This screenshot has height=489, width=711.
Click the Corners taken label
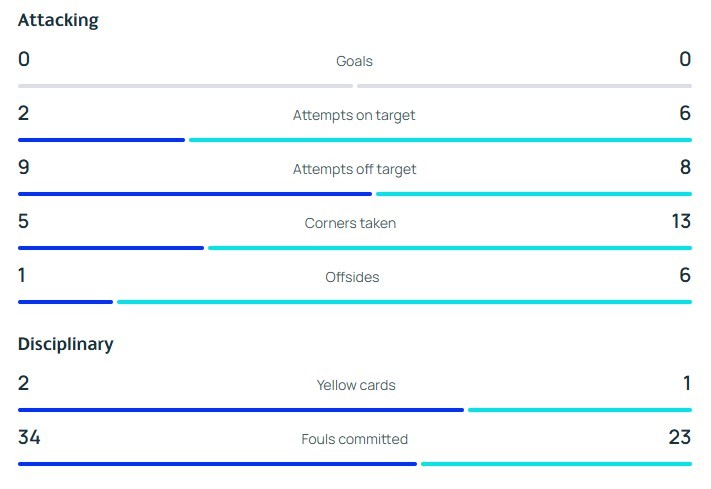pyautogui.click(x=350, y=223)
